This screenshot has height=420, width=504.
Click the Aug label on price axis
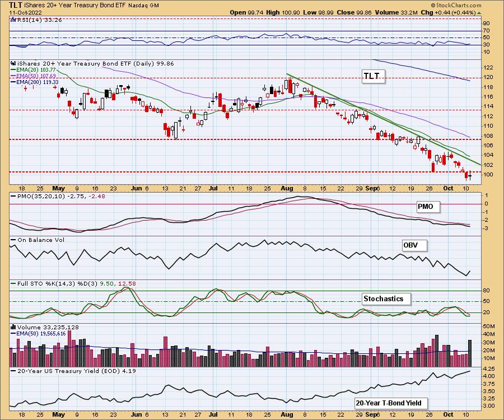(x=287, y=188)
